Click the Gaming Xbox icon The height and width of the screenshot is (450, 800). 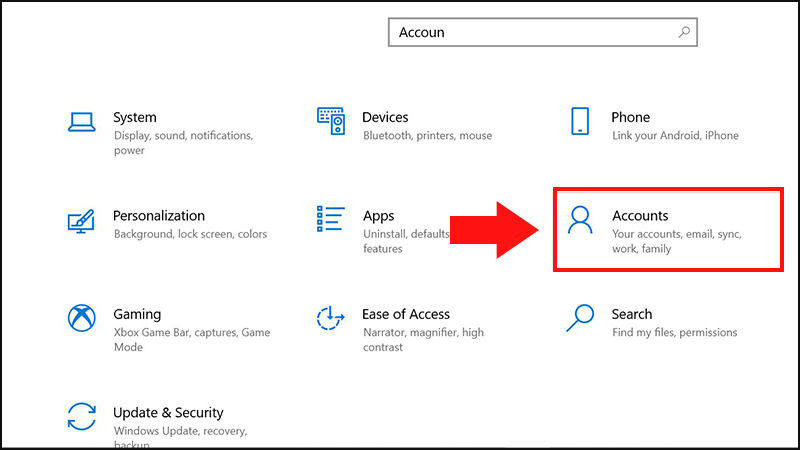[82, 318]
